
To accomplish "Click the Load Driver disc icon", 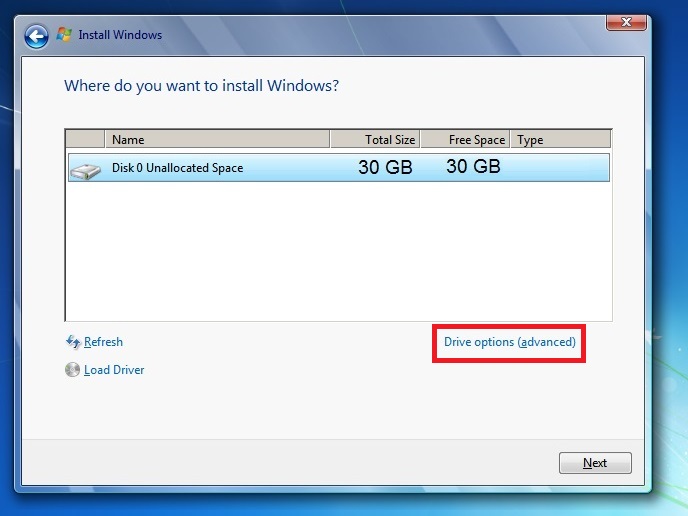I will pyautogui.click(x=72, y=370).
